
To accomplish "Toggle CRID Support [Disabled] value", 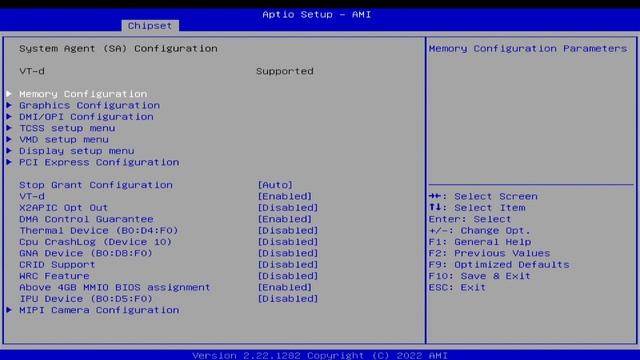I will click(x=288, y=265).
